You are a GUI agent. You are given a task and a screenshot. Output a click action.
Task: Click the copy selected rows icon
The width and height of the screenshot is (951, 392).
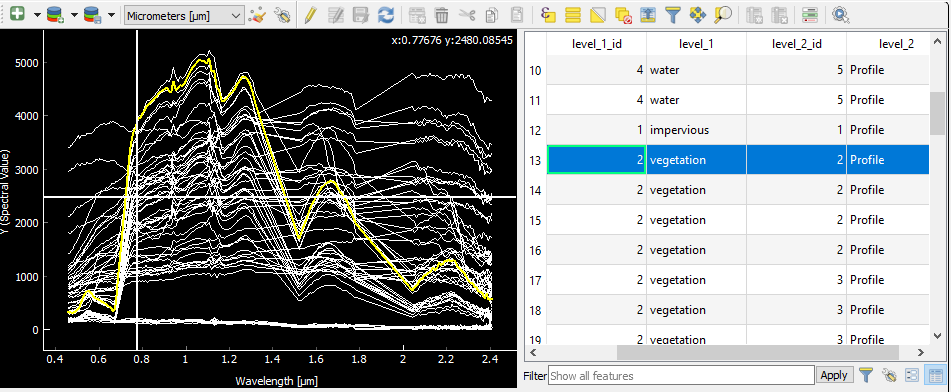pyautogui.click(x=491, y=15)
